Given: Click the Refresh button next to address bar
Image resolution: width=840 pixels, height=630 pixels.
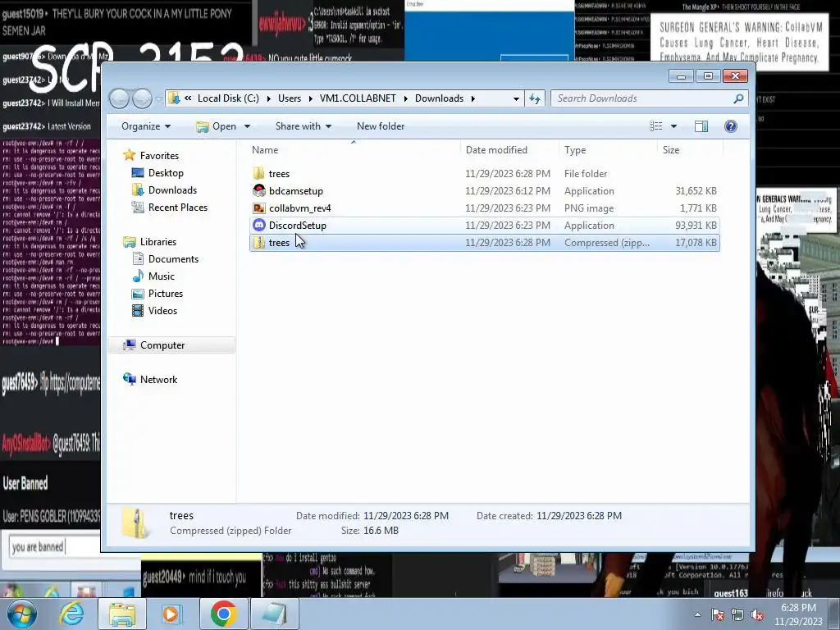Looking at the screenshot, I should point(535,98).
